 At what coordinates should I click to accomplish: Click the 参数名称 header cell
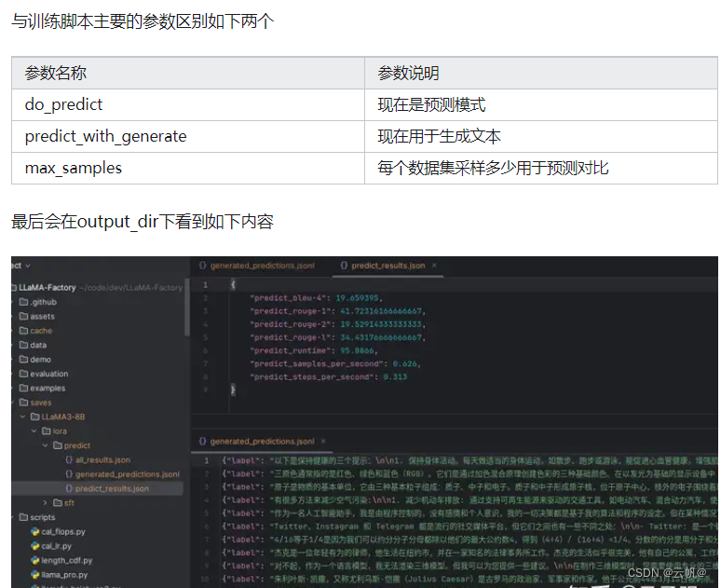point(188,74)
